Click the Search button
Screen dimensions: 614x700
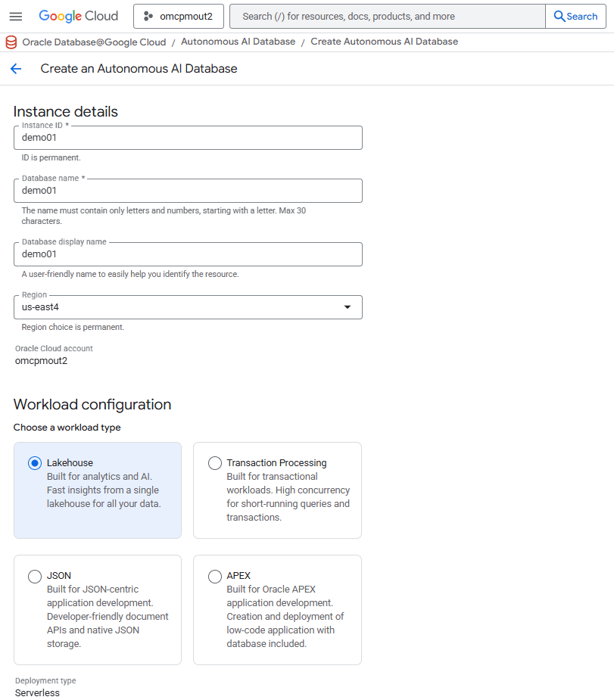575,17
